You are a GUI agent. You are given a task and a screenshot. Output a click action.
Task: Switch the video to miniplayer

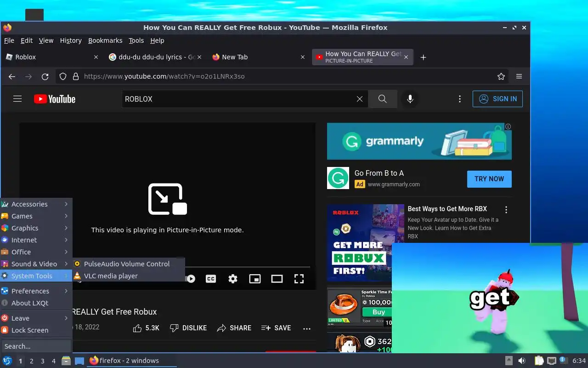255,279
